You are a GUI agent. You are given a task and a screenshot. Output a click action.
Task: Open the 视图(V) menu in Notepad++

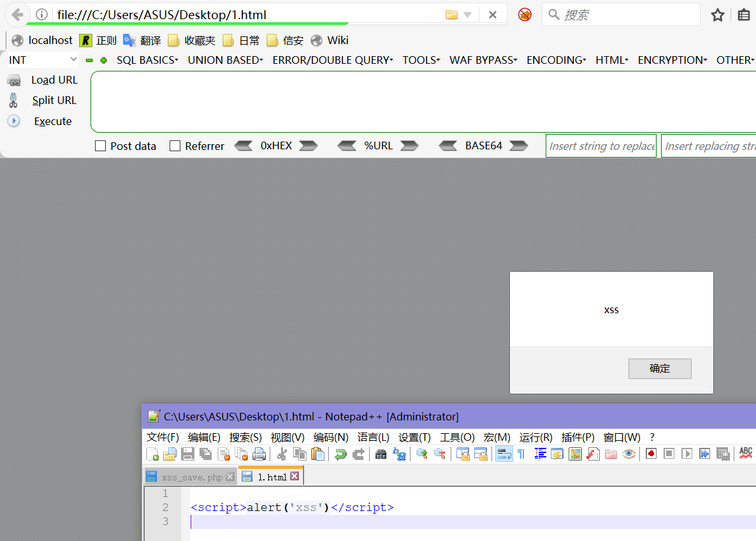[287, 437]
